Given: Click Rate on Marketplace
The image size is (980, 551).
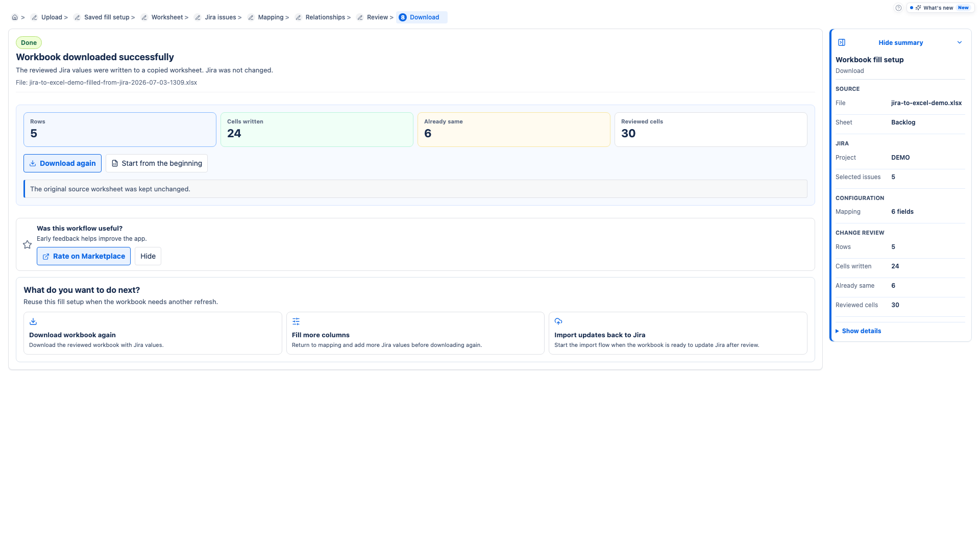Looking at the screenshot, I should point(84,256).
